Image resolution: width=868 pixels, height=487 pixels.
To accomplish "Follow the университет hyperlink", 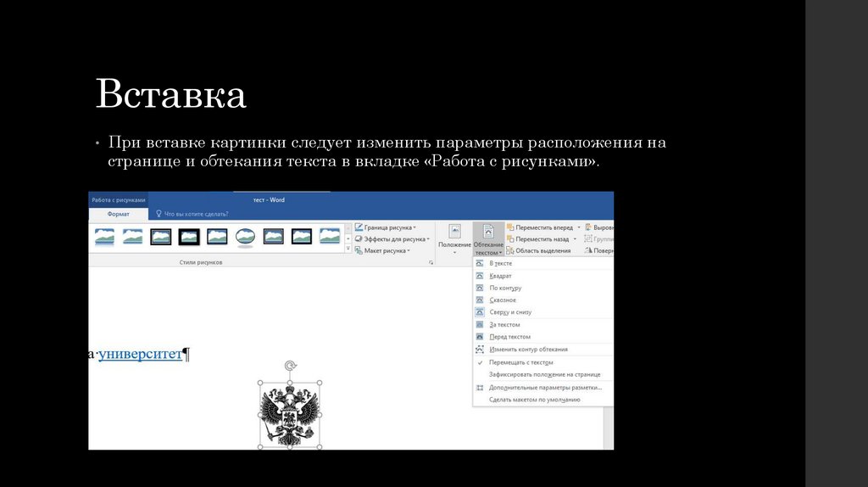I will click(x=140, y=354).
